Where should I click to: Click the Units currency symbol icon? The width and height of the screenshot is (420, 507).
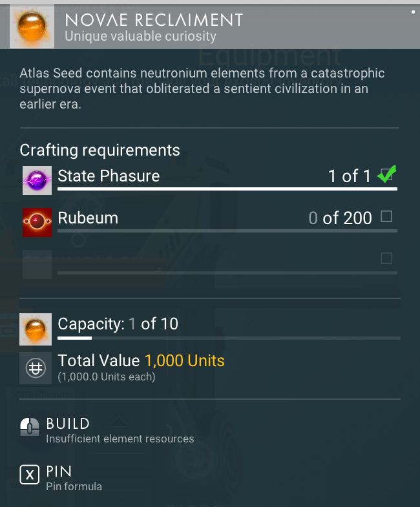click(36, 368)
